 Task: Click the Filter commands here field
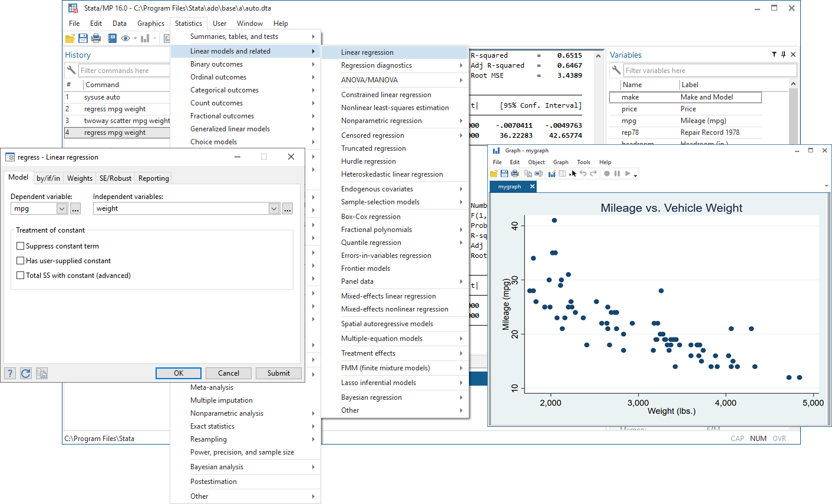(x=124, y=71)
